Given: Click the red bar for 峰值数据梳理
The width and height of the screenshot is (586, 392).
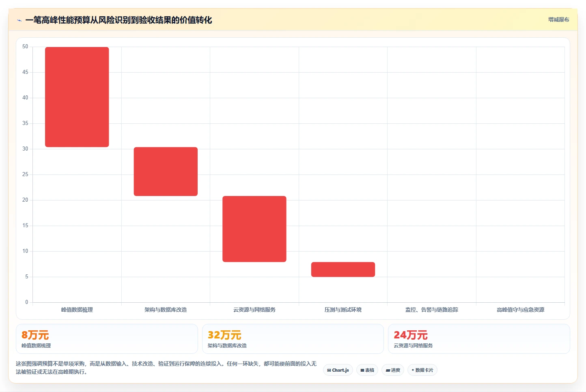Looking at the screenshot, I should click(77, 97).
